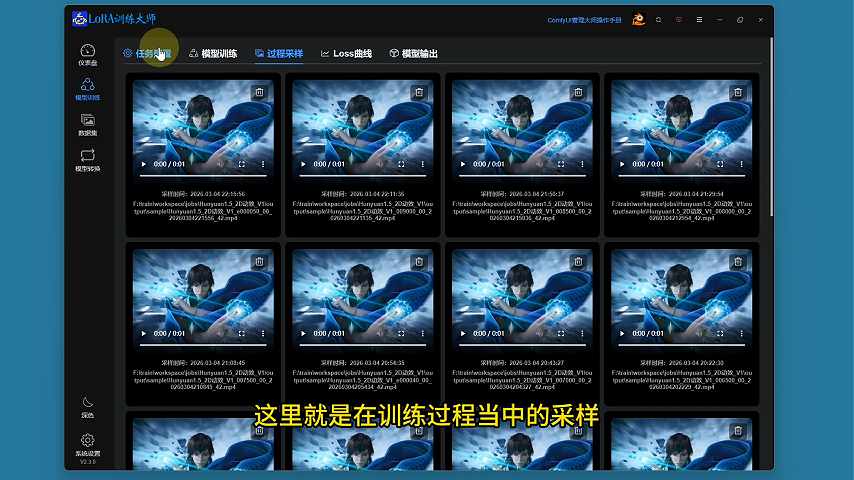
Task: Select 模型训练 in the left sidebar
Action: pyautogui.click(x=88, y=89)
